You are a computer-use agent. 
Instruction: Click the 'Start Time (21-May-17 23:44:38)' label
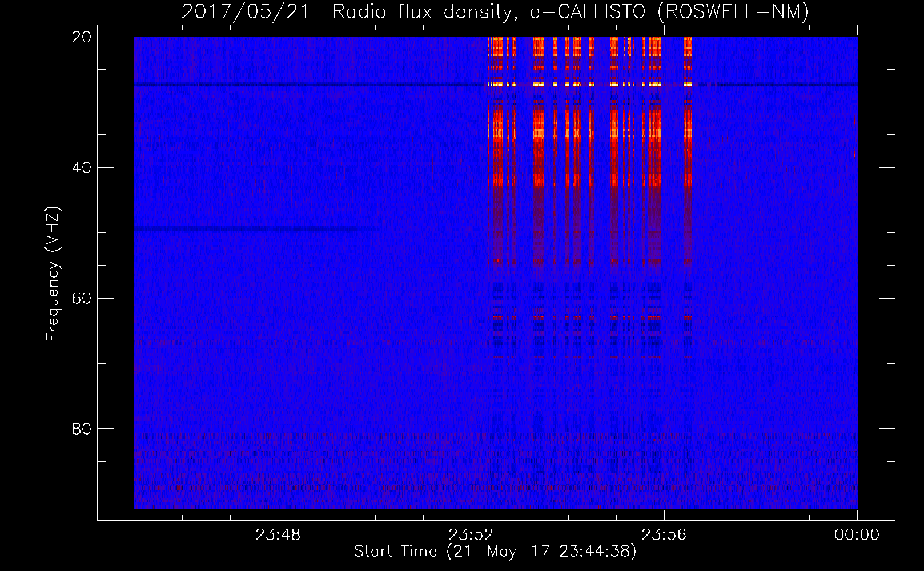(x=495, y=552)
